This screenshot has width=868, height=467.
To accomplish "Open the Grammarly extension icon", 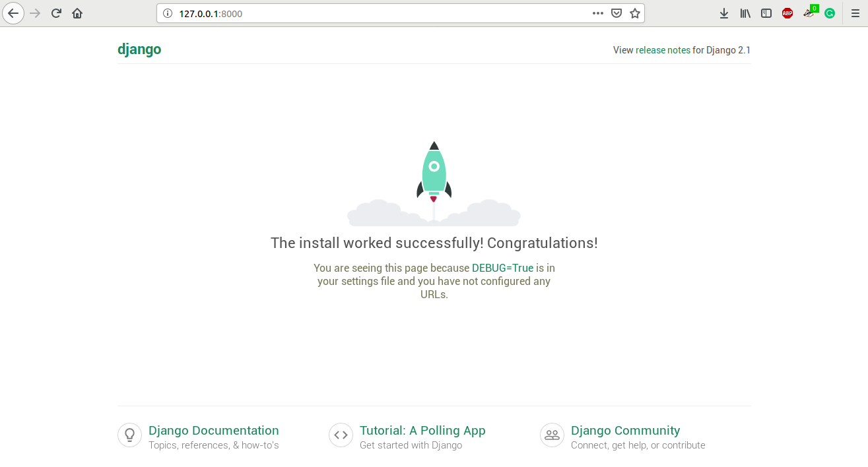I will pyautogui.click(x=830, y=13).
